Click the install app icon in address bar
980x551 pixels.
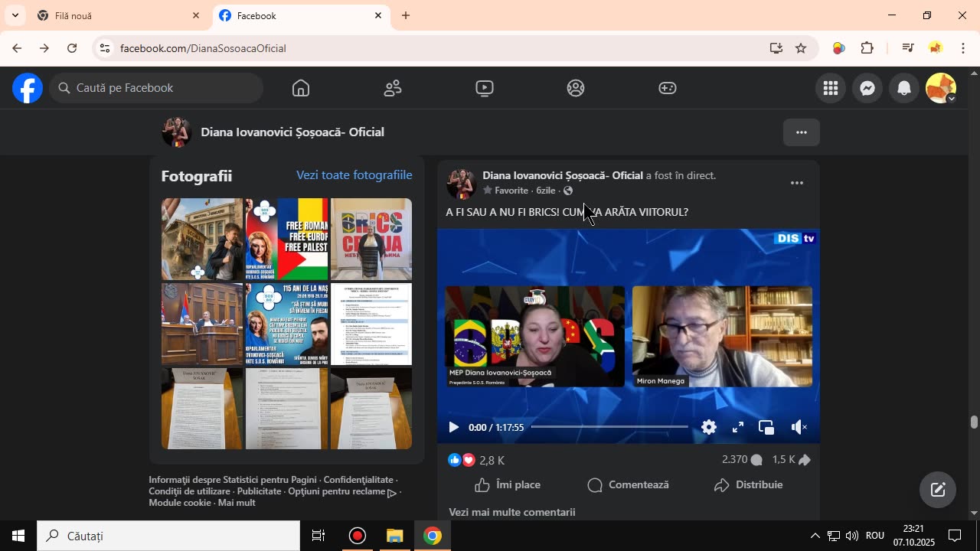click(x=776, y=48)
